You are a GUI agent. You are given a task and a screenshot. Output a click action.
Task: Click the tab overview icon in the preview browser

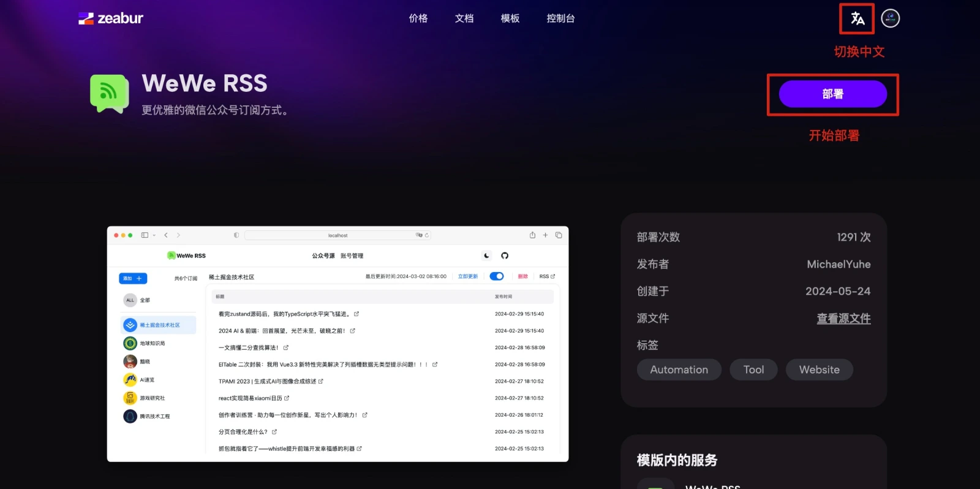point(559,235)
